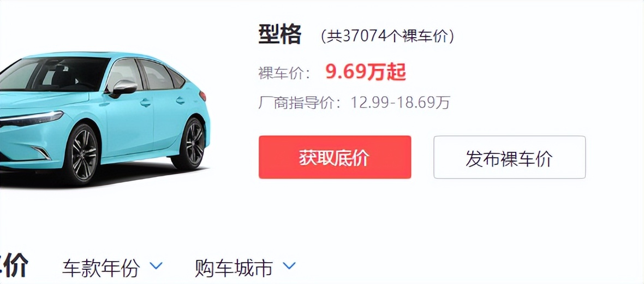Click the 型格 model title

click(x=279, y=34)
